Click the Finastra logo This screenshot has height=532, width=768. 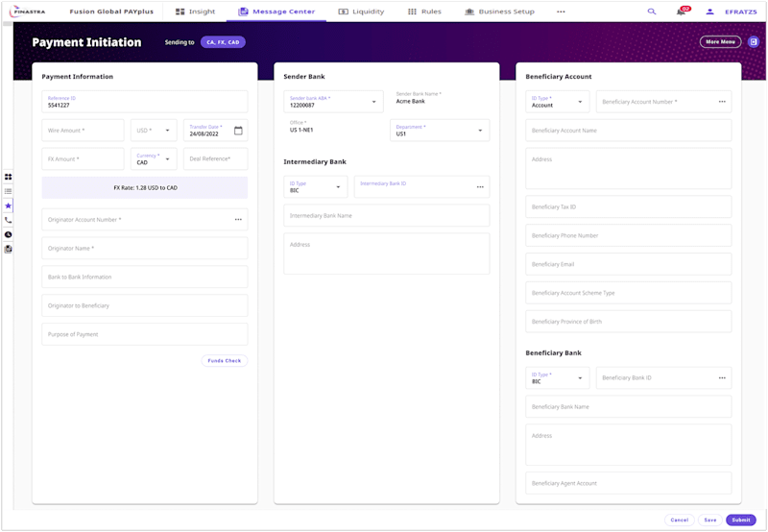28,12
